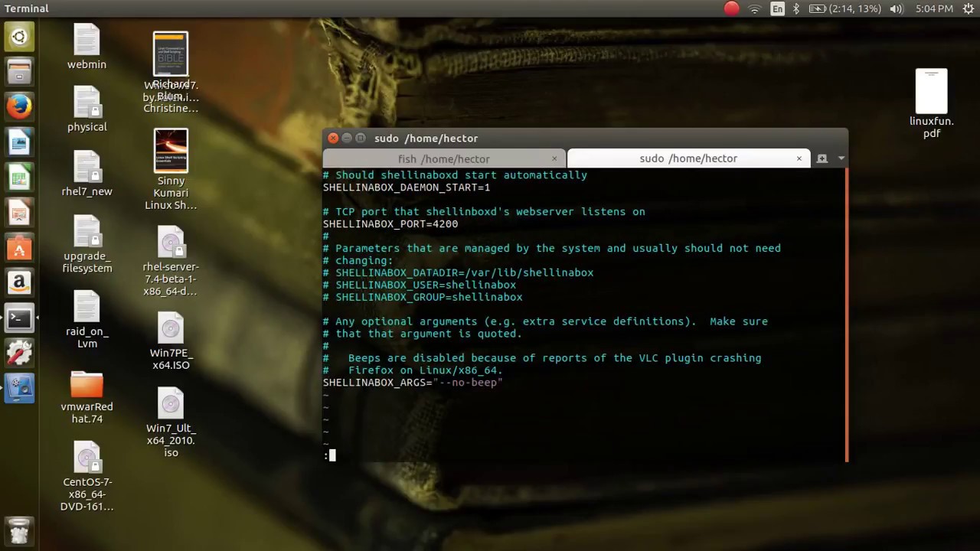Click the red recording indicator icon
Screen dimensions: 980x551
pos(731,8)
